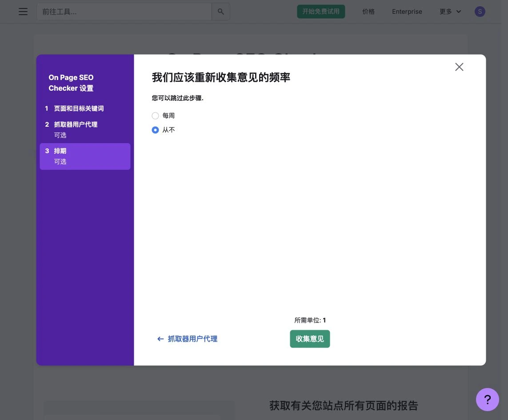This screenshot has height=420, width=508.
Task: Close the On Page SEO Checker dialog
Action: click(x=459, y=67)
